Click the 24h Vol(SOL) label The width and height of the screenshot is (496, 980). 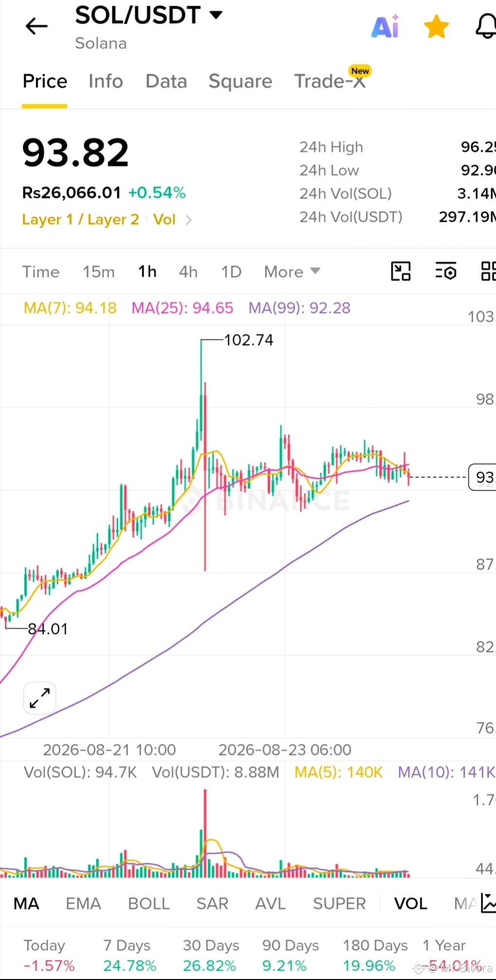pyautogui.click(x=346, y=193)
